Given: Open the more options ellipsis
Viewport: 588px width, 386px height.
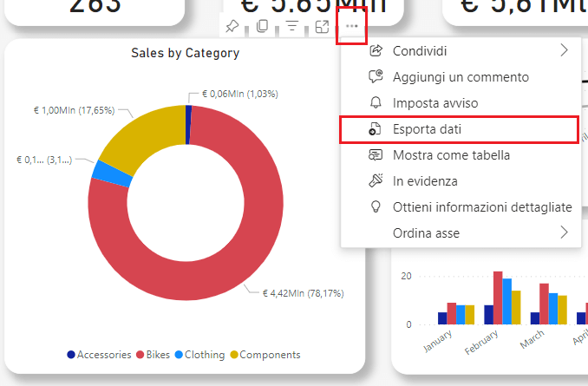Looking at the screenshot, I should coord(352,26).
